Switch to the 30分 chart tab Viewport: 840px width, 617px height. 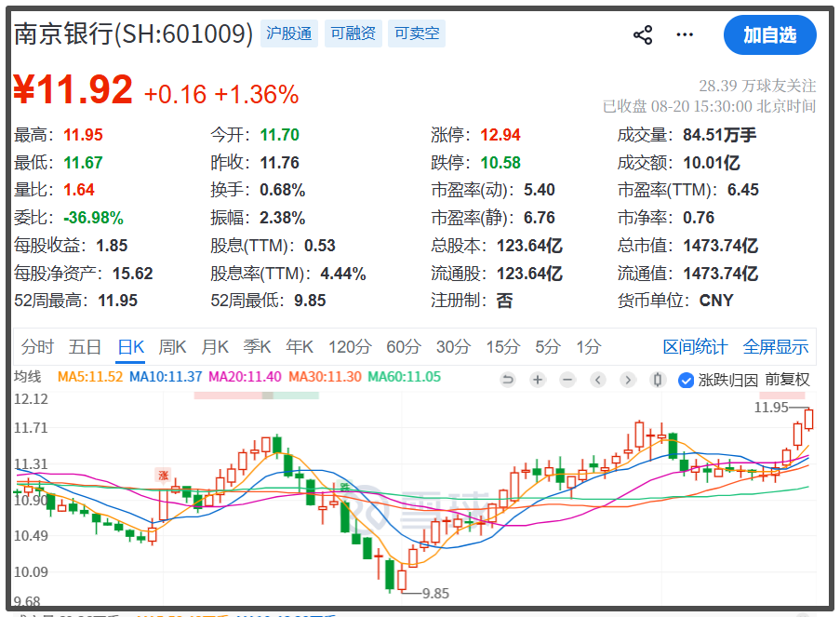click(453, 347)
